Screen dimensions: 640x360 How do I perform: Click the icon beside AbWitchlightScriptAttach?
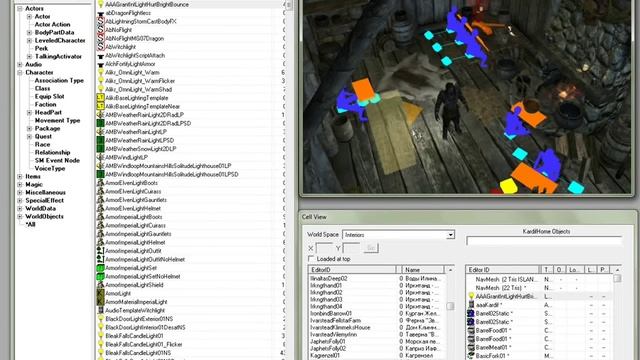[x=100, y=56]
